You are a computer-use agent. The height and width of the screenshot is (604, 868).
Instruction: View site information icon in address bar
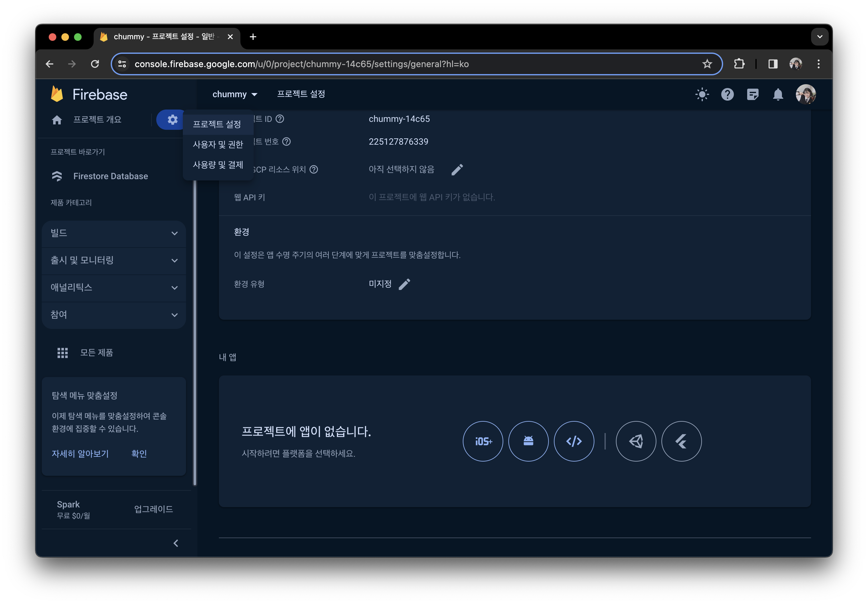tap(122, 64)
